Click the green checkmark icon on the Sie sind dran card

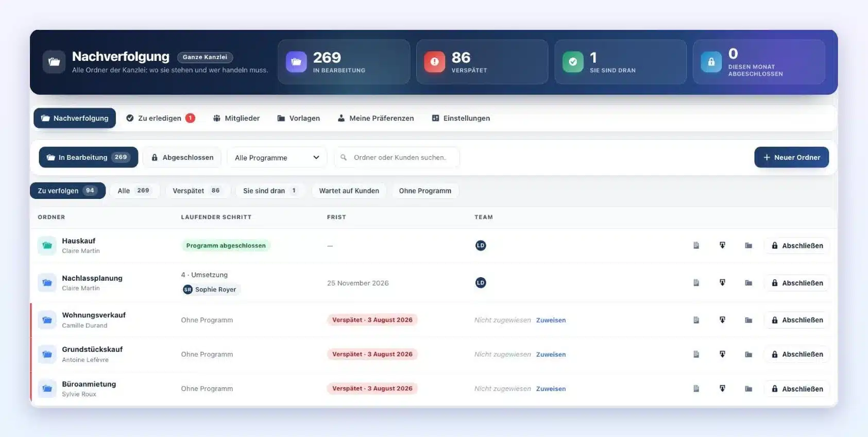click(x=573, y=62)
